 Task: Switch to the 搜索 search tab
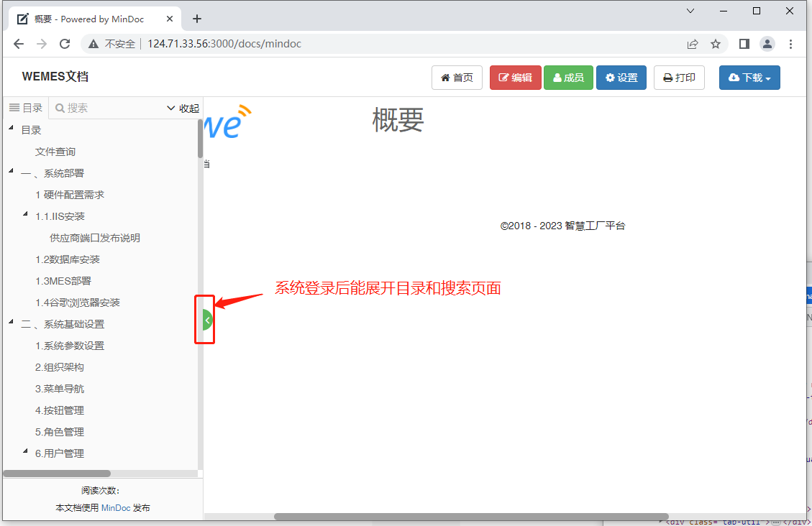point(72,108)
